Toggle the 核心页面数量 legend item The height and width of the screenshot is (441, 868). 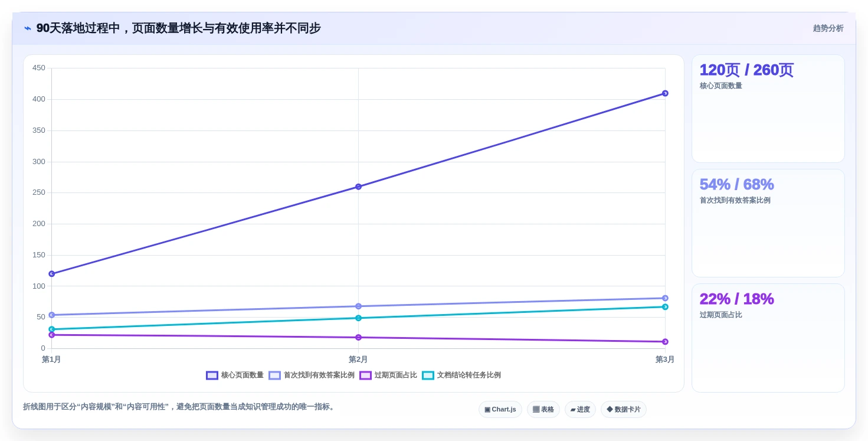tap(235, 375)
